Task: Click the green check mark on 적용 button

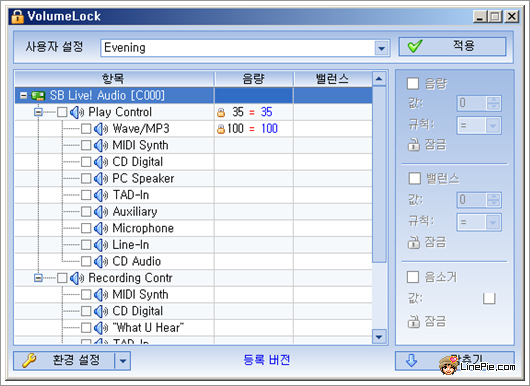Action: coord(415,46)
